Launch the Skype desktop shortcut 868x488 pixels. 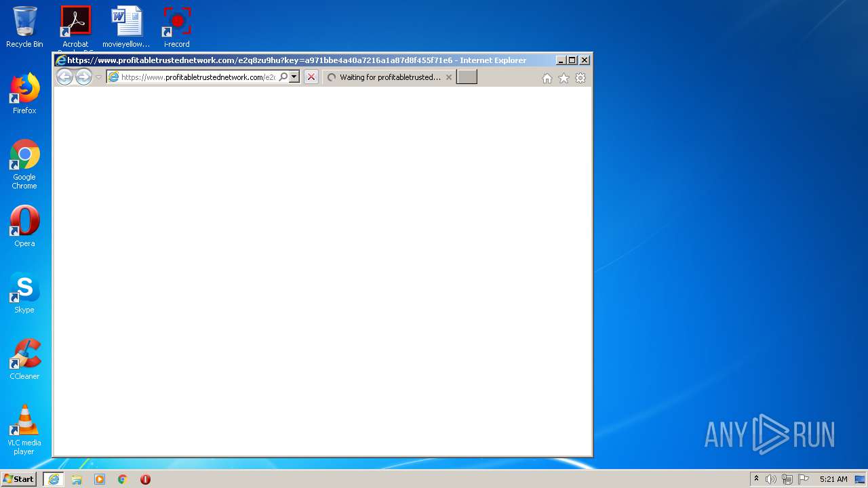point(24,293)
